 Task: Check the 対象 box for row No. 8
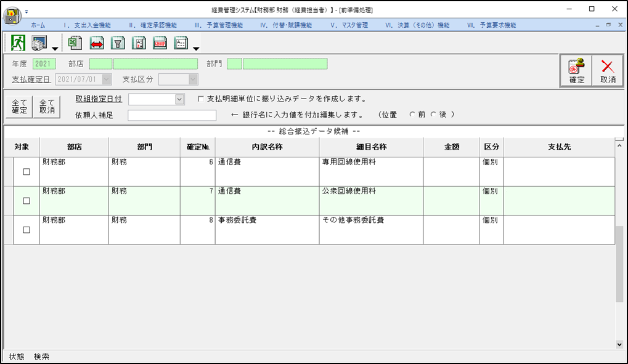pyautogui.click(x=27, y=230)
